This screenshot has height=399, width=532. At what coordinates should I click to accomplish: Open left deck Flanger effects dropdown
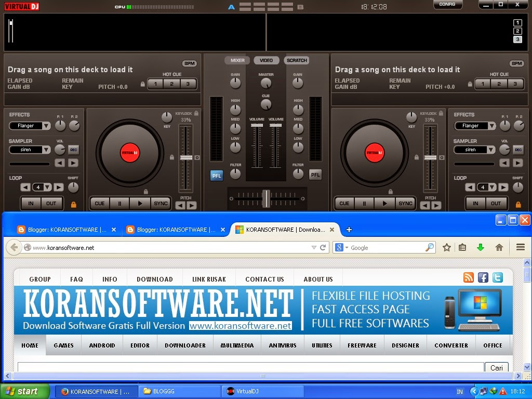46,126
